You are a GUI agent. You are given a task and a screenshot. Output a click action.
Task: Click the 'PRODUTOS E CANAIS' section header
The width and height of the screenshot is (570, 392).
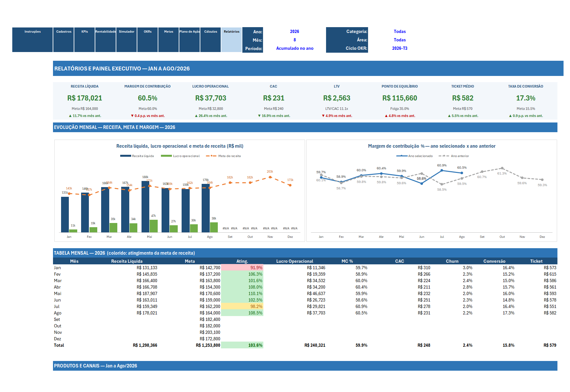pos(305,366)
